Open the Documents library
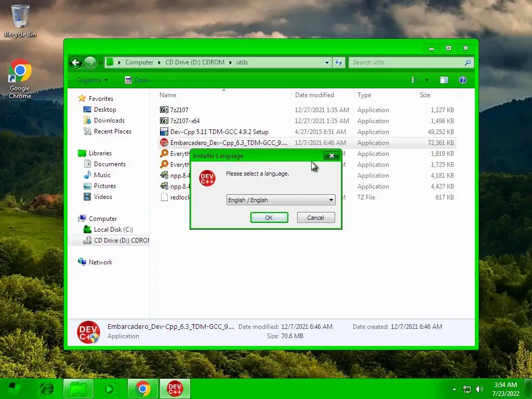This screenshot has height=399, width=532. [x=110, y=164]
